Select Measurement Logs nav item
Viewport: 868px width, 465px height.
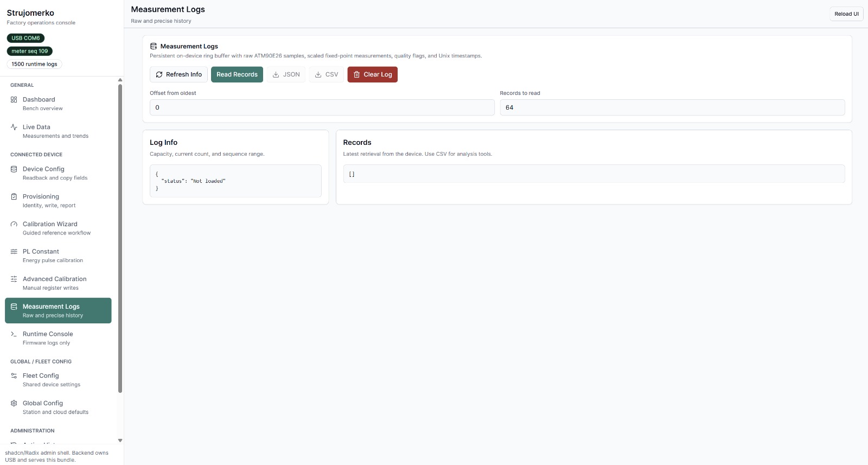point(58,310)
